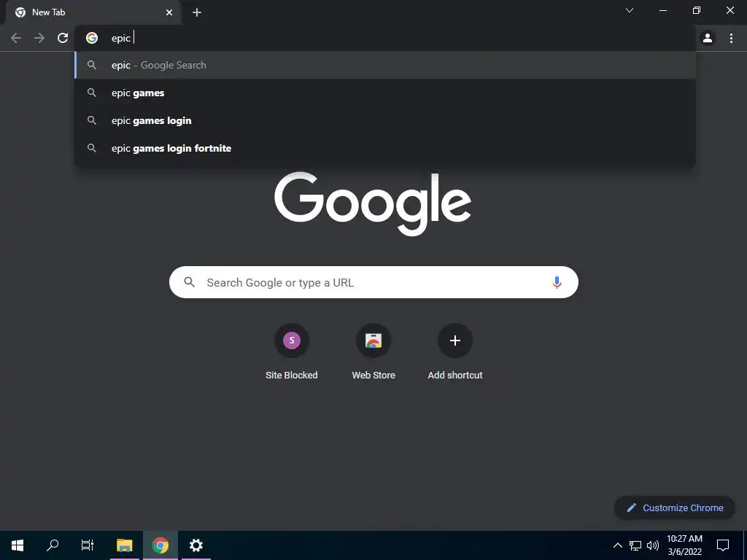Screen dimensions: 747x560
Task: Click the network tray icon
Action: (x=635, y=545)
